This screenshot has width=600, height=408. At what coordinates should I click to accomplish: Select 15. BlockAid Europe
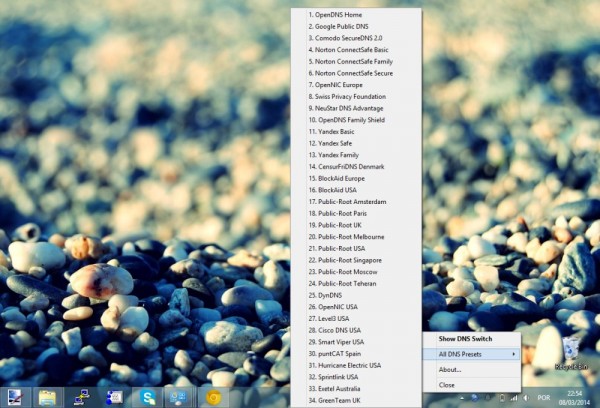click(356, 178)
